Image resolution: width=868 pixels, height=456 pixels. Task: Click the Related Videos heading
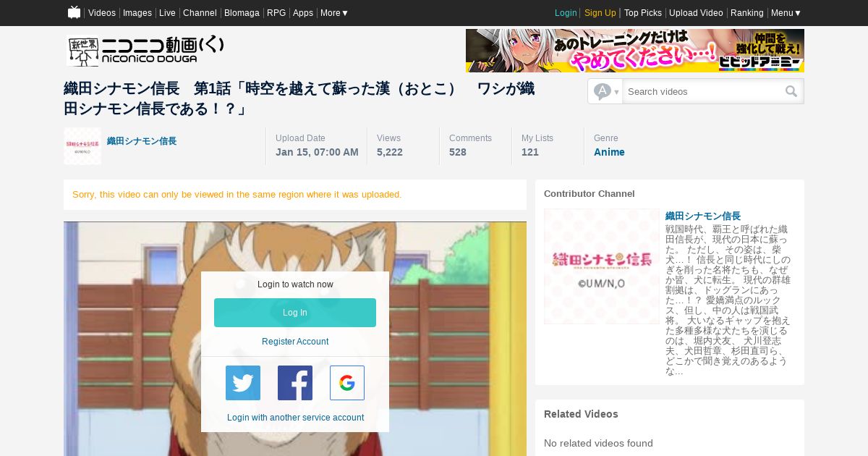(581, 414)
